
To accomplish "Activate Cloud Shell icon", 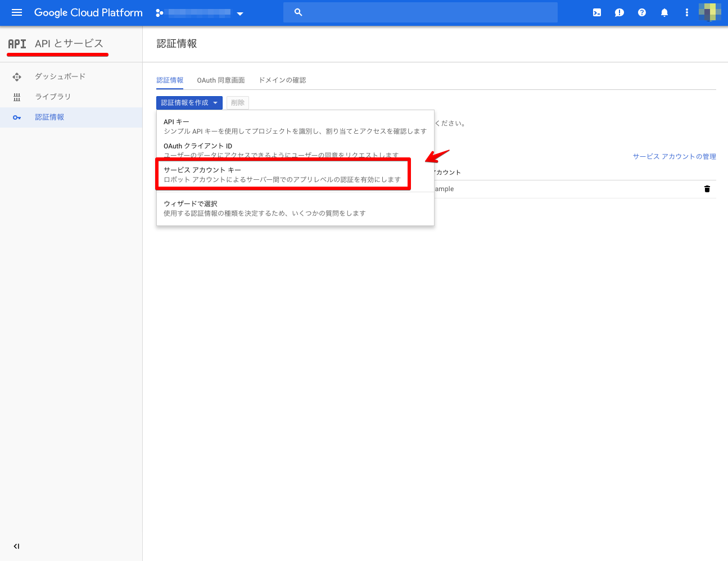I will tap(597, 12).
